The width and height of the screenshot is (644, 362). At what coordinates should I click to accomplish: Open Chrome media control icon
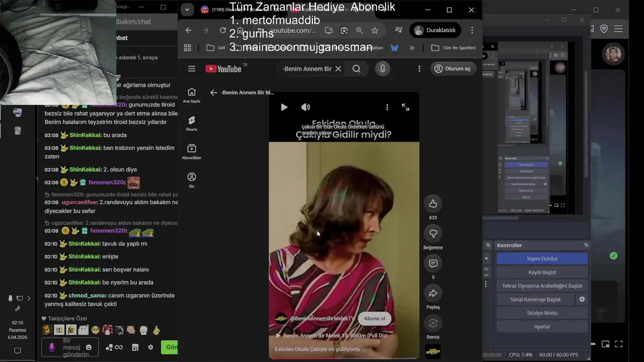[398, 30]
